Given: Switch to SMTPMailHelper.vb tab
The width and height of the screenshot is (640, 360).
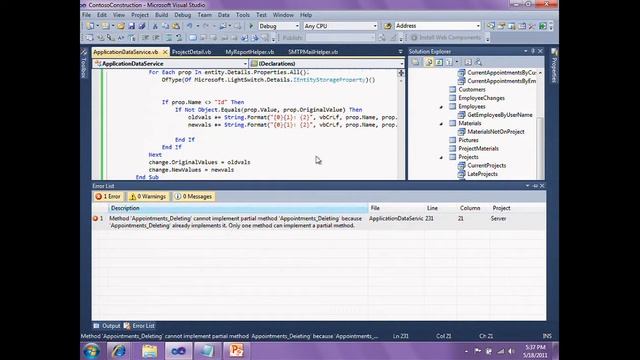Looking at the screenshot, I should (x=313, y=52).
